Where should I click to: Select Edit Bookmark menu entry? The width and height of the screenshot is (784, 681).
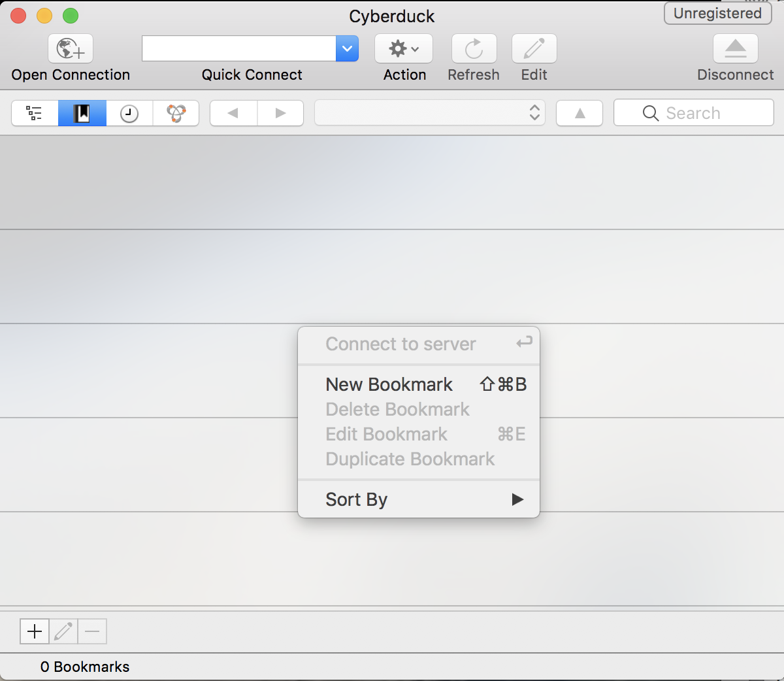419,434
